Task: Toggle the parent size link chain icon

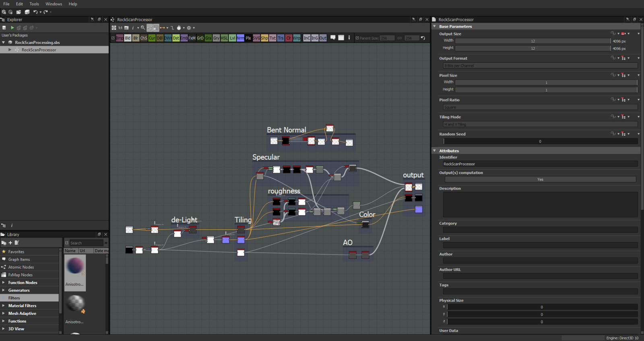Action: pyautogui.click(x=399, y=38)
